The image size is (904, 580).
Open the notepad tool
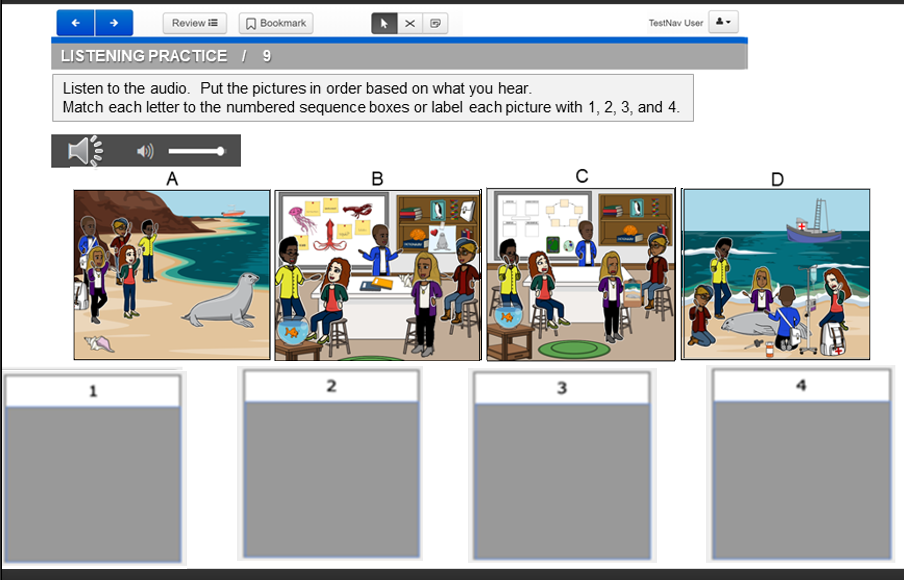pyautogui.click(x=435, y=23)
